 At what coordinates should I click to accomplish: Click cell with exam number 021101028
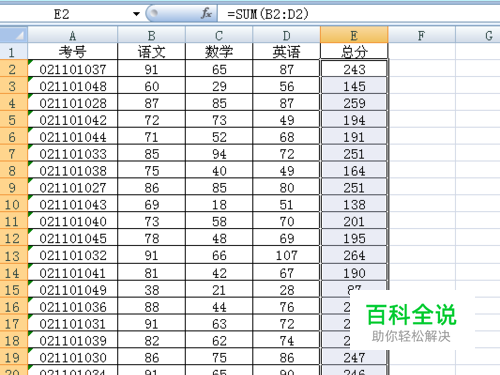(x=73, y=103)
